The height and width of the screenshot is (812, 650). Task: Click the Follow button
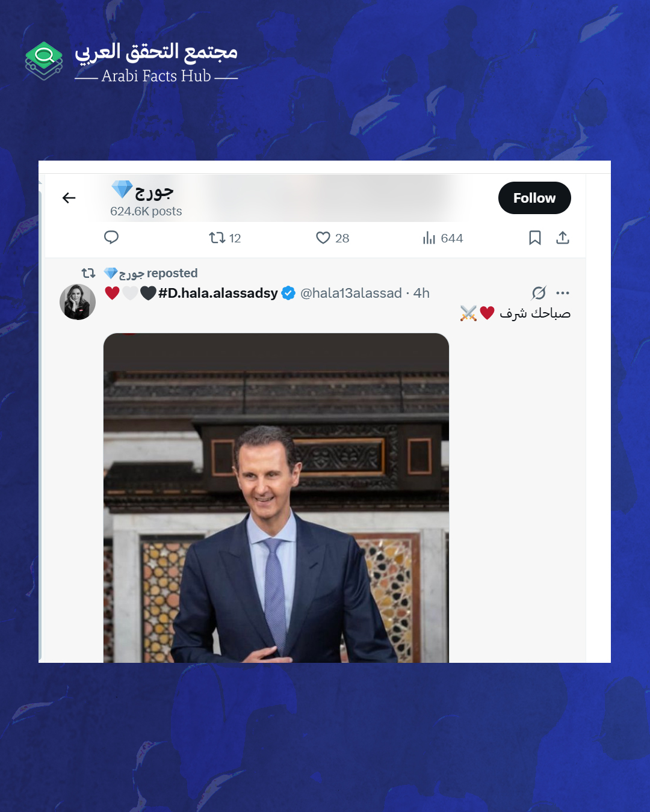(534, 198)
